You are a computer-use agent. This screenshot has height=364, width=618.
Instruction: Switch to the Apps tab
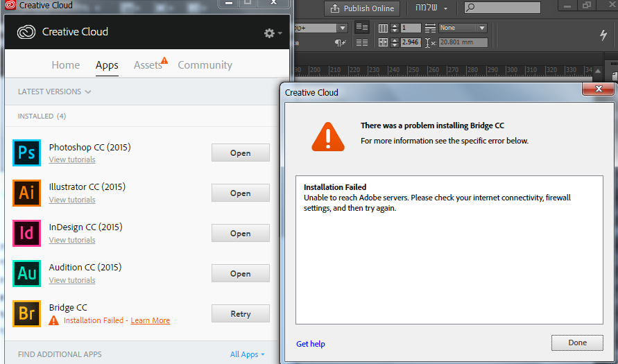click(x=107, y=65)
